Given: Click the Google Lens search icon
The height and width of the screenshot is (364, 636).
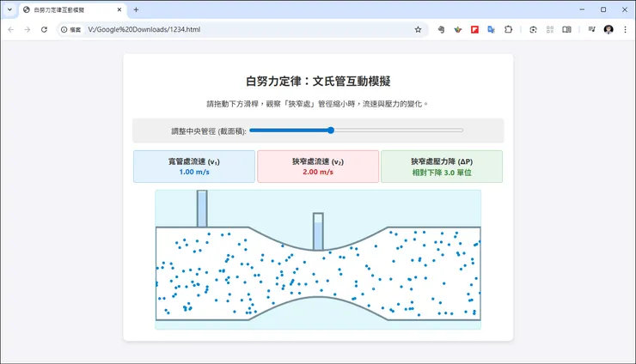Looking at the screenshot, I should [533, 29].
